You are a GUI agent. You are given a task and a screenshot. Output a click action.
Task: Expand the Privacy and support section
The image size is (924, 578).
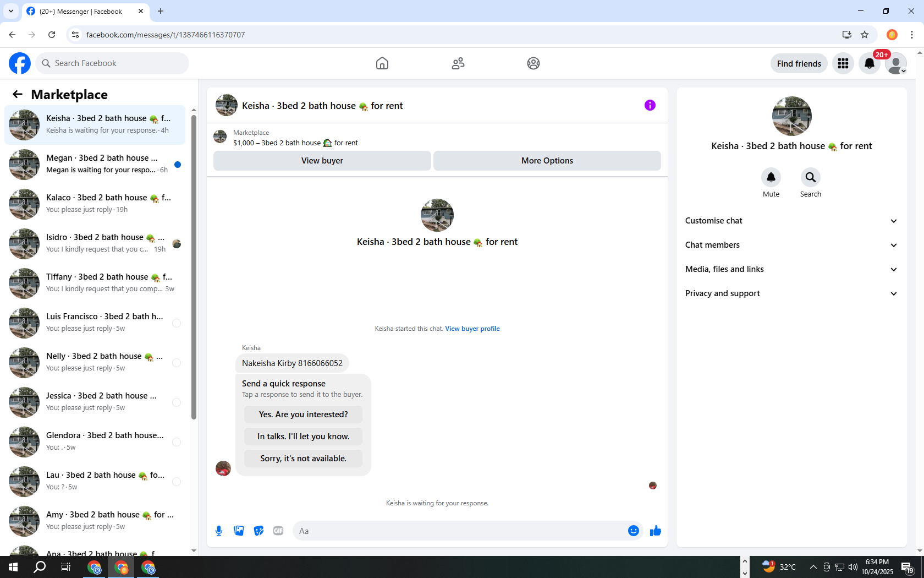pos(791,293)
